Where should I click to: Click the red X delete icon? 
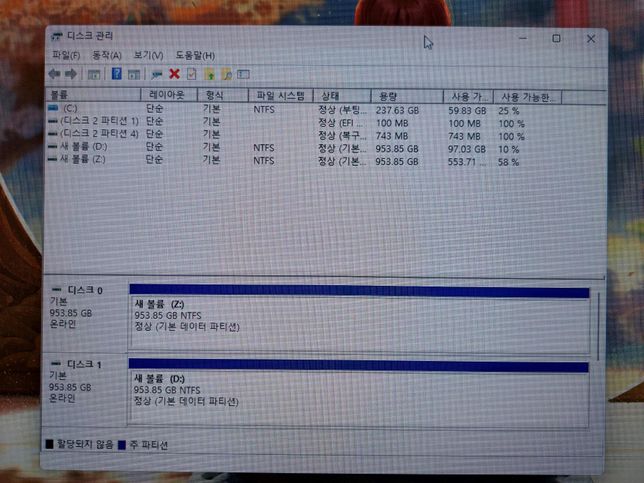(x=174, y=74)
